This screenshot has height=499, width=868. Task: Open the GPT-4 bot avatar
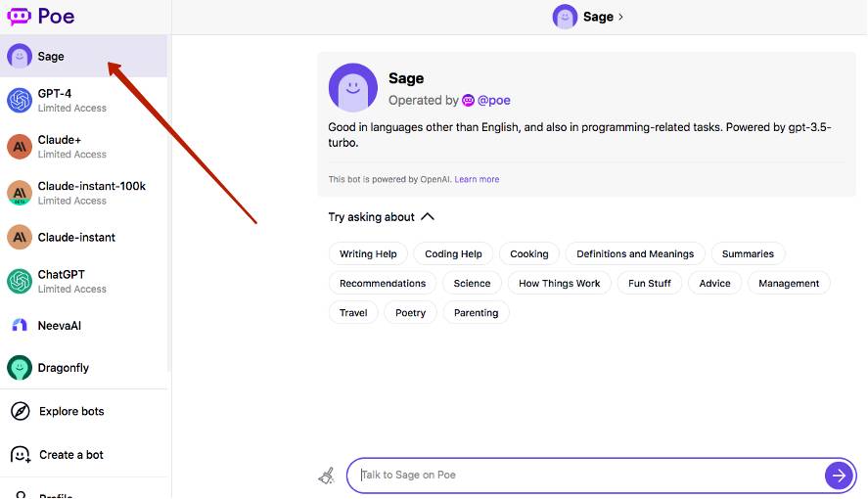20,100
